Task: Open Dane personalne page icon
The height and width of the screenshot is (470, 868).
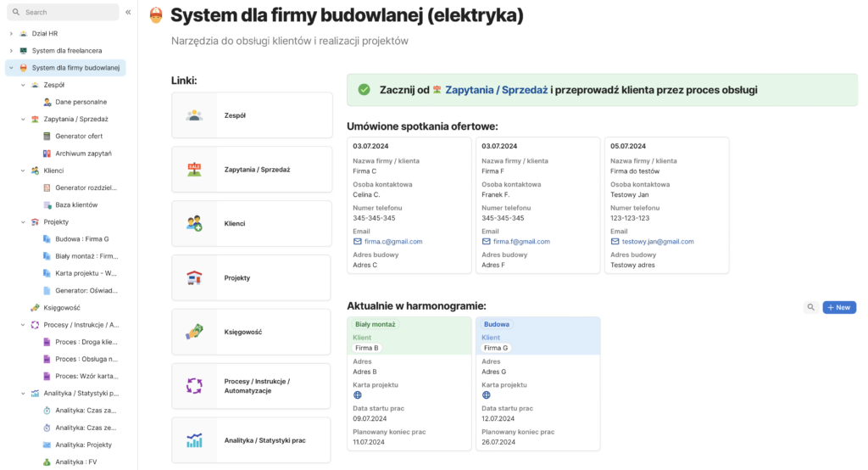Action: pos(47,102)
